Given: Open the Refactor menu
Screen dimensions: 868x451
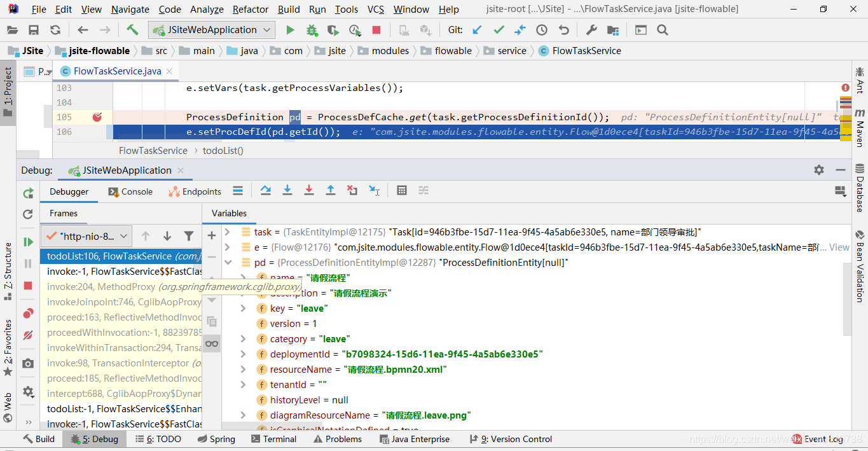Looking at the screenshot, I should coord(251,10).
